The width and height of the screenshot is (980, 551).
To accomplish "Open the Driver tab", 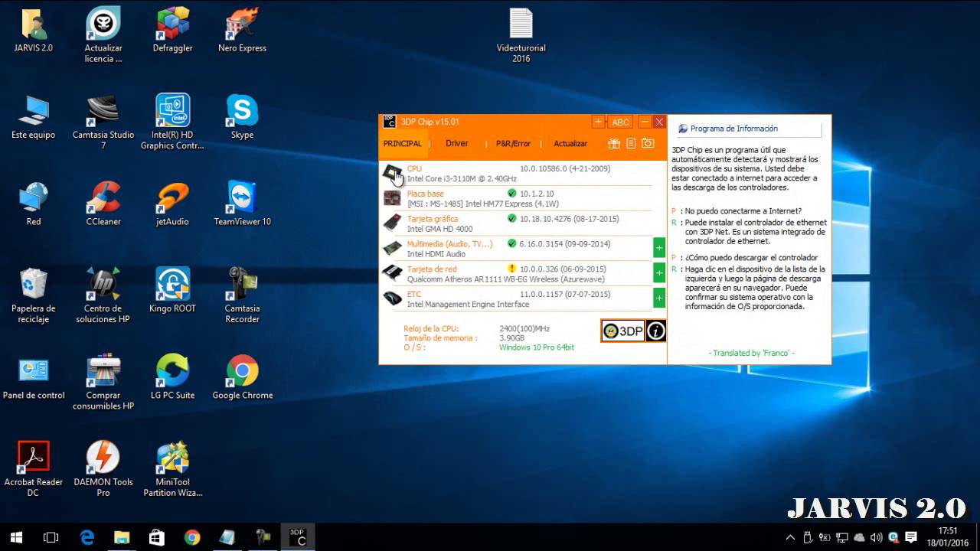I will pos(457,143).
